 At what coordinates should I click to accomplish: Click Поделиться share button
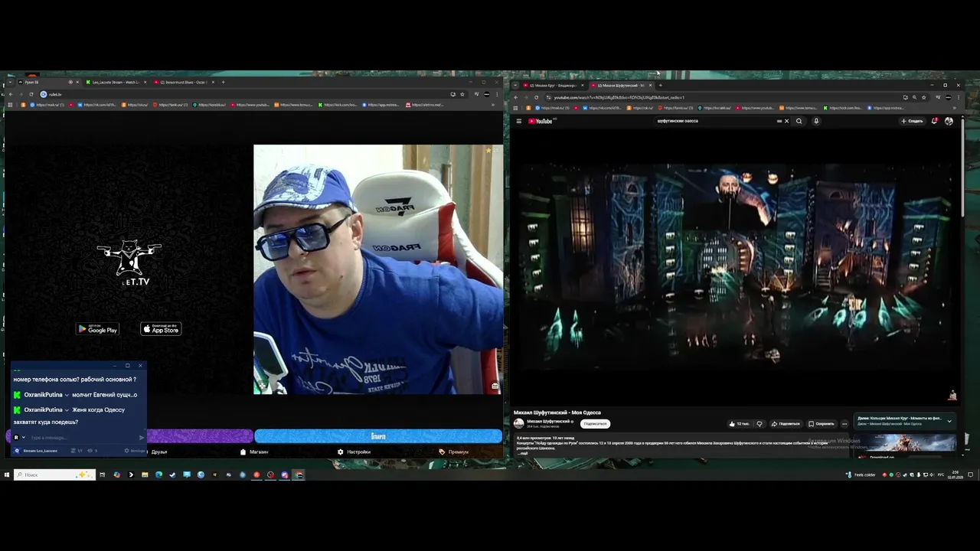pyautogui.click(x=786, y=423)
